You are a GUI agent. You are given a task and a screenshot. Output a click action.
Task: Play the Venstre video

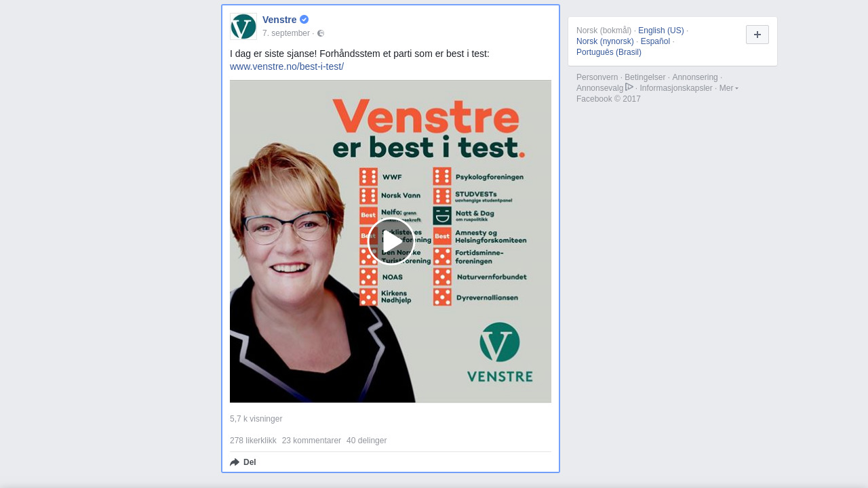391,241
